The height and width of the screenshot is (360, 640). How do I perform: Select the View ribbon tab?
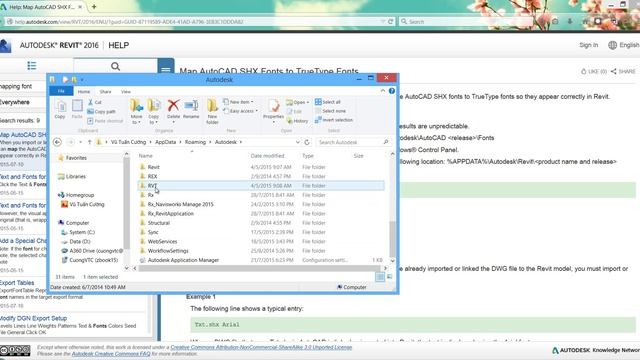coord(126,92)
